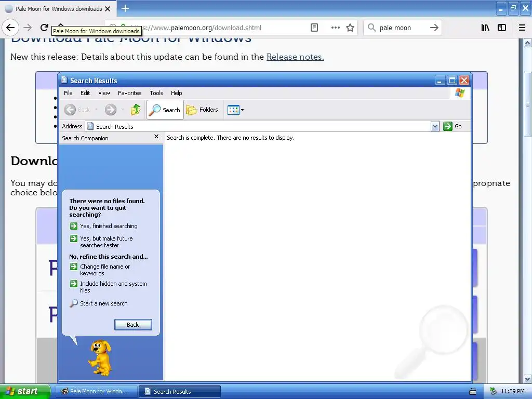Click browser page scrollbar down arrow
Image resolution: width=532 pixels, height=399 pixels.
(x=527, y=379)
